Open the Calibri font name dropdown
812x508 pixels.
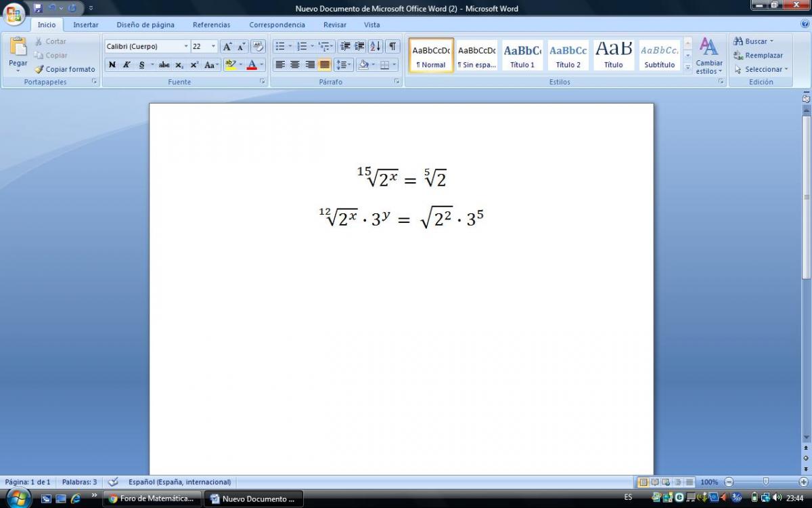point(186,47)
